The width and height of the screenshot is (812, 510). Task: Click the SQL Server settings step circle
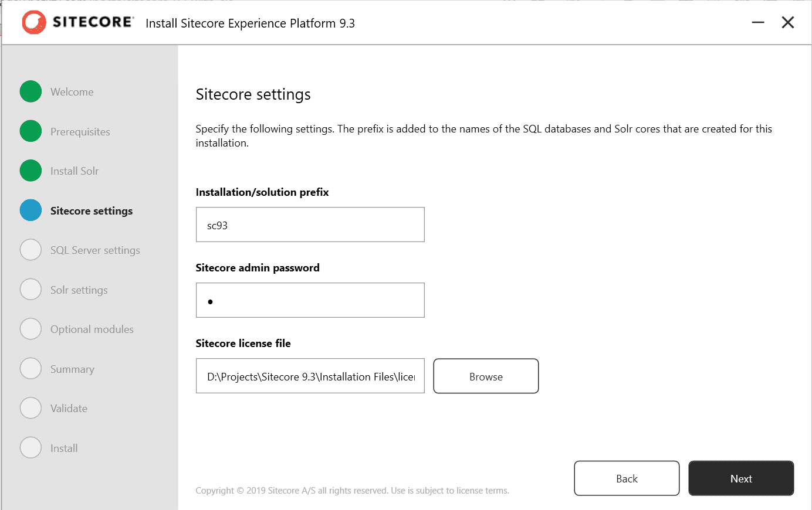pos(31,250)
